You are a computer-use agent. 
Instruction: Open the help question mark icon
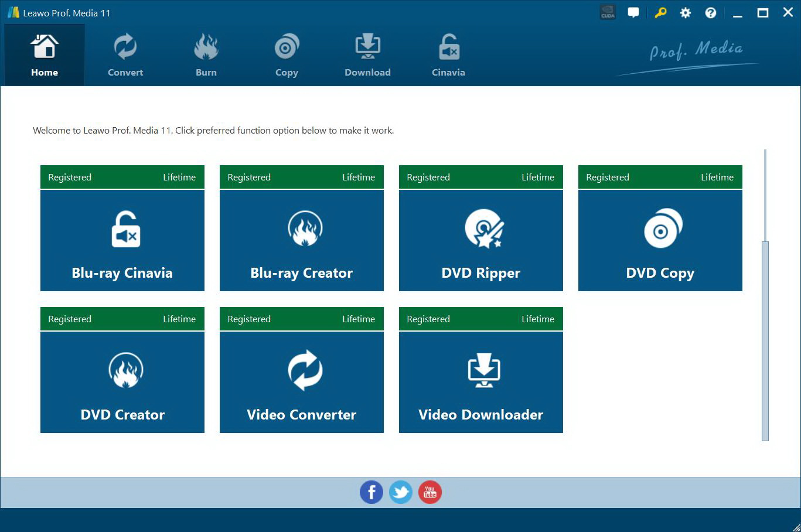710,12
